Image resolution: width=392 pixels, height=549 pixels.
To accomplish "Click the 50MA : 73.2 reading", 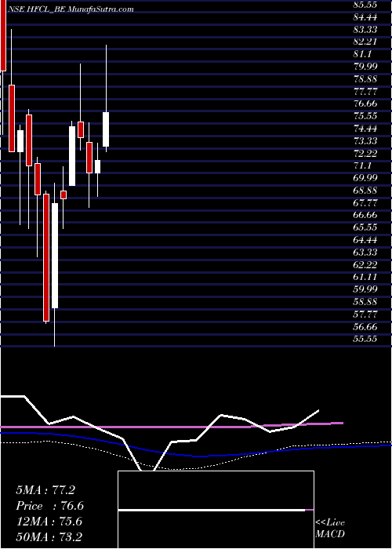I will click(x=49, y=536).
